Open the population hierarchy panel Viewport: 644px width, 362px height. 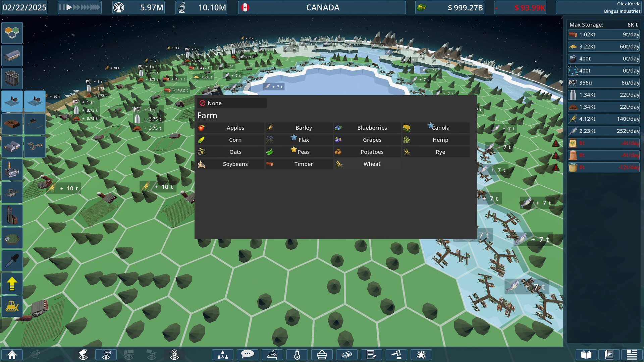pos(222,354)
